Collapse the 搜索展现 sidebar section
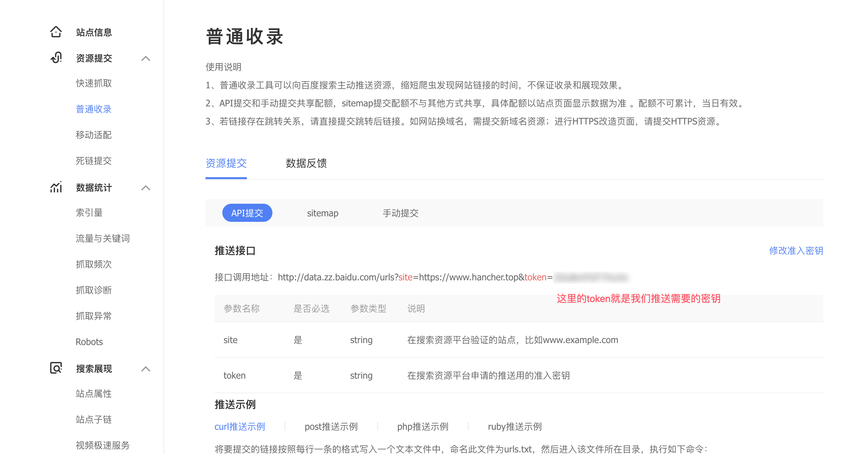Viewport: 868px width, 454px height. pos(146,369)
